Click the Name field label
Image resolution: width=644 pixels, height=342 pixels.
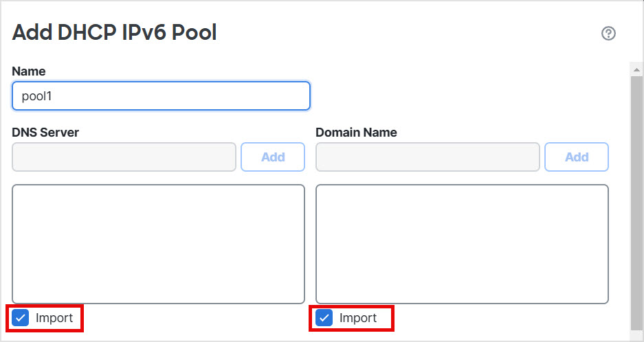tap(29, 71)
